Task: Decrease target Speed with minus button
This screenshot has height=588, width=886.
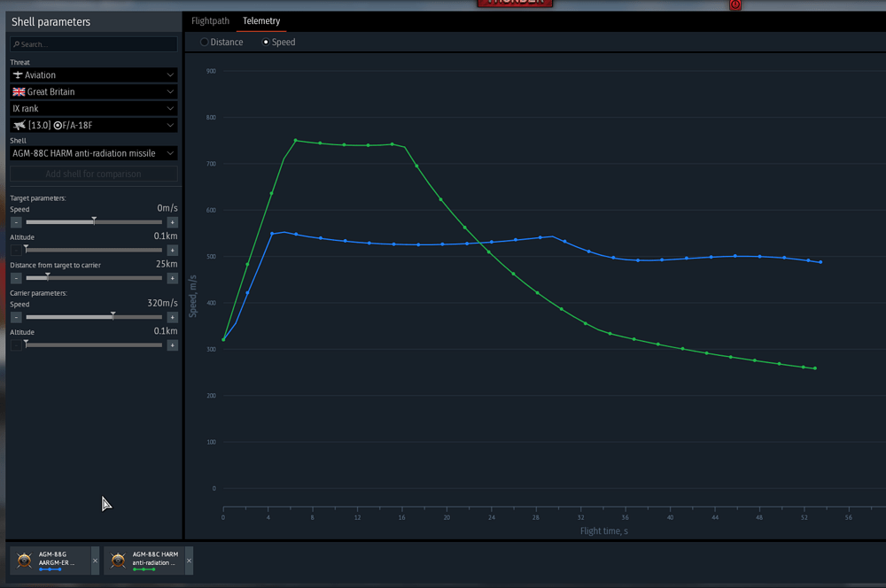Action: [x=16, y=222]
